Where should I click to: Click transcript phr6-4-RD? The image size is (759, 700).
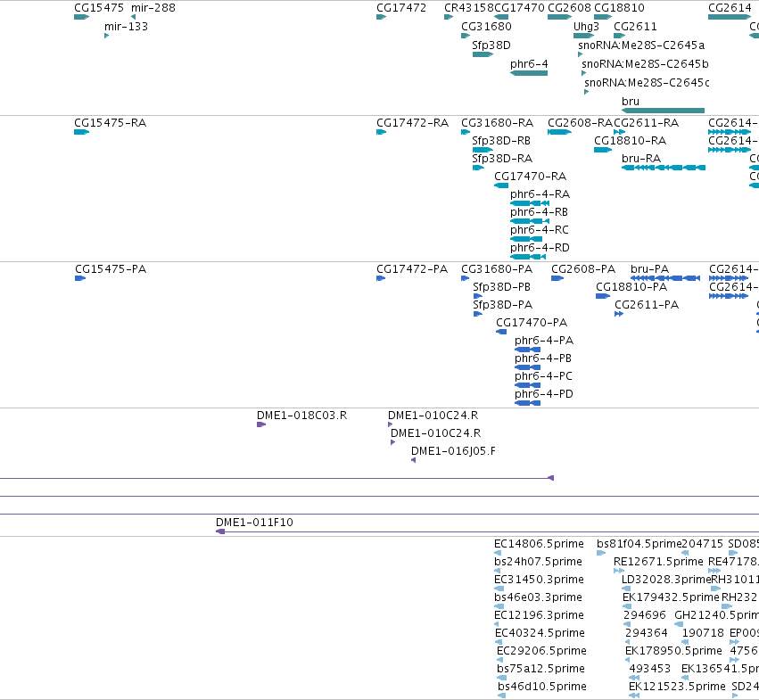click(x=528, y=258)
